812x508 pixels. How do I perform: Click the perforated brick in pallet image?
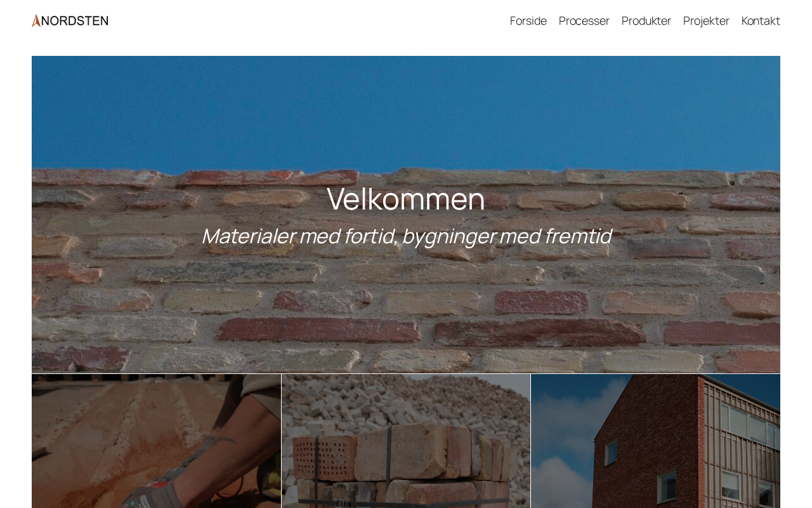click(x=324, y=457)
